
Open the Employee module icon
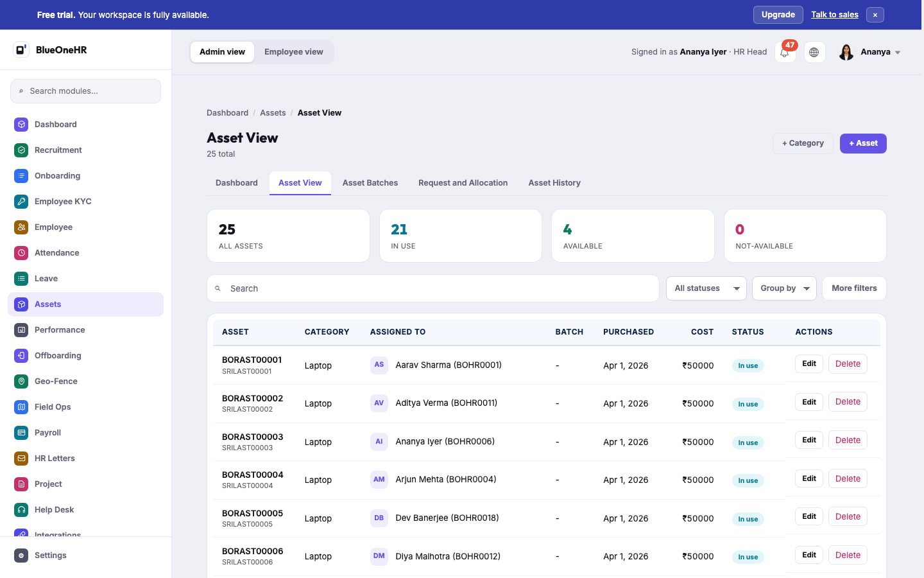[21, 227]
